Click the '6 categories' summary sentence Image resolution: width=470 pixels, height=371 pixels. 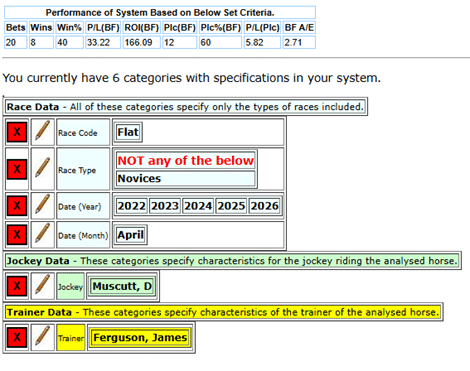coord(191,78)
